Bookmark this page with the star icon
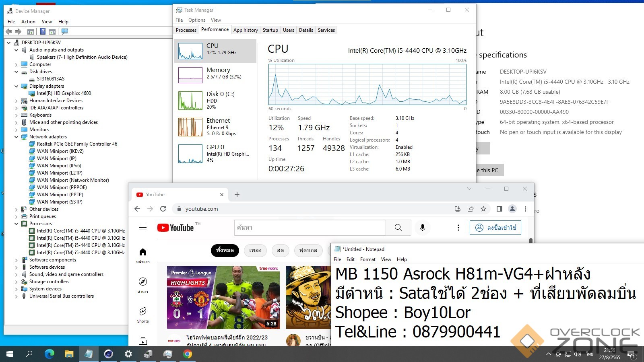This screenshot has height=362, width=644. tap(483, 209)
